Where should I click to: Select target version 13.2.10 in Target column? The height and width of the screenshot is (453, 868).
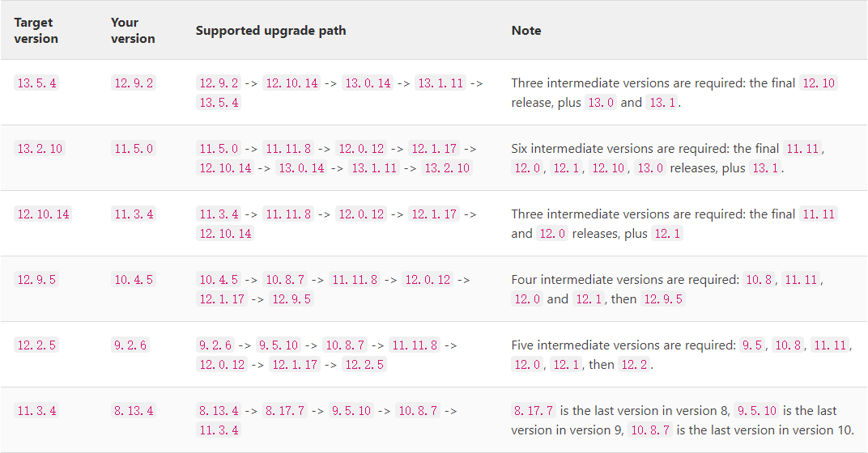click(40, 148)
